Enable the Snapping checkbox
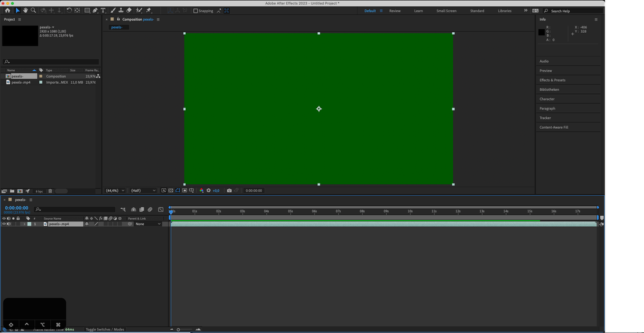Viewport: 644px width, 333px height. pyautogui.click(x=195, y=11)
